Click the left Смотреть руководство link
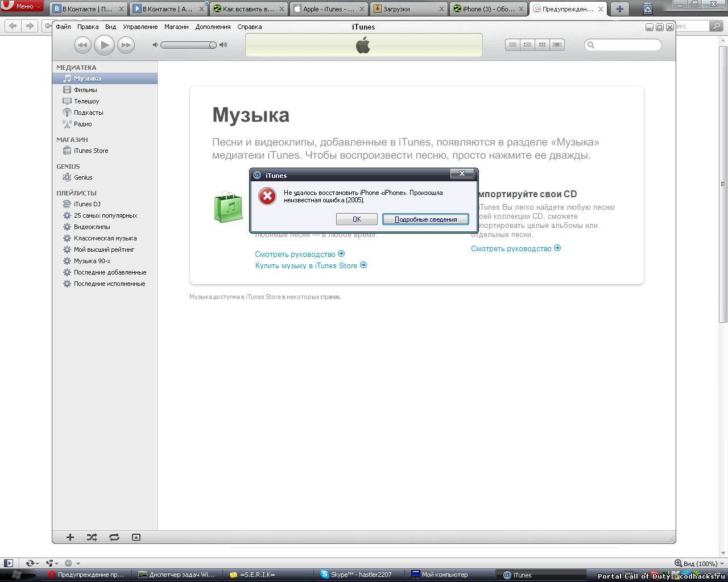This screenshot has height=582, width=728. [x=300, y=254]
